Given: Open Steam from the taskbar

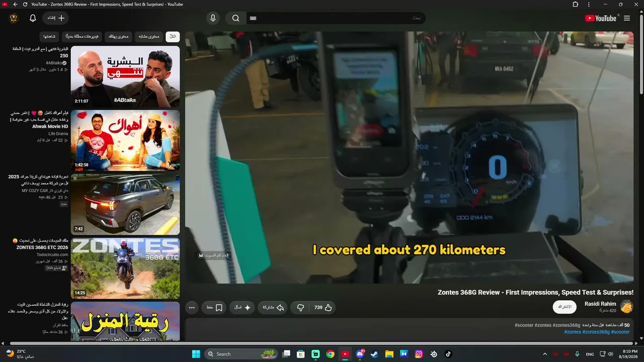Looking at the screenshot, I should (374, 354).
